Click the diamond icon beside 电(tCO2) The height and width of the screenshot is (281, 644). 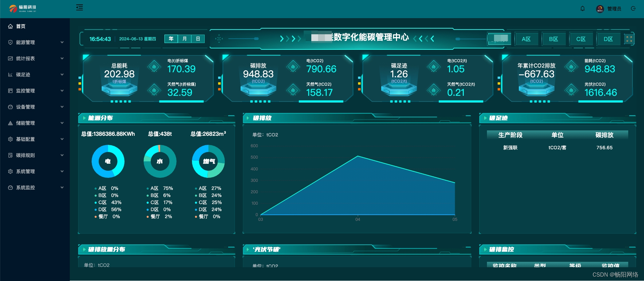click(x=293, y=67)
